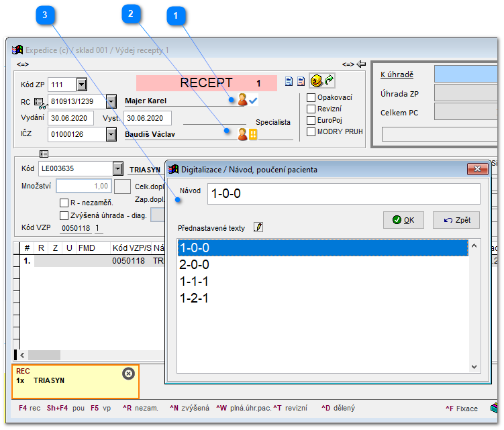Click the yellow warning icon beside the doctor
This screenshot has width=504, height=430.
(x=254, y=134)
